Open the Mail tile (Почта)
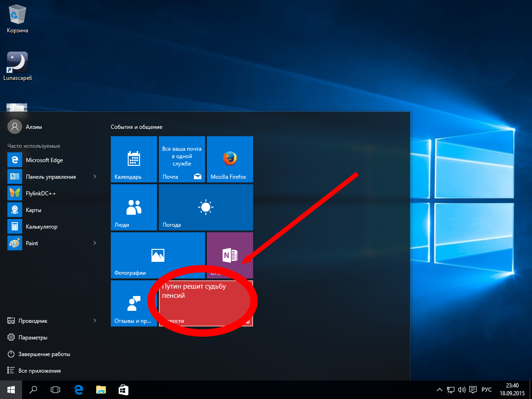 [181, 159]
